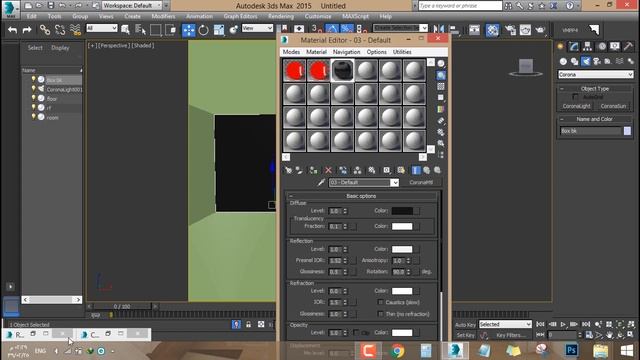
Task: Open the Material Editor toolbar icon
Action: [x=492, y=30]
